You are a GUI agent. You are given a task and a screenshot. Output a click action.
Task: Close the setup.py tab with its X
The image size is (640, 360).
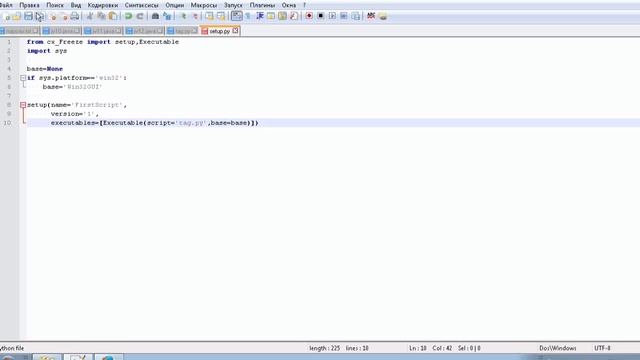click(x=236, y=31)
